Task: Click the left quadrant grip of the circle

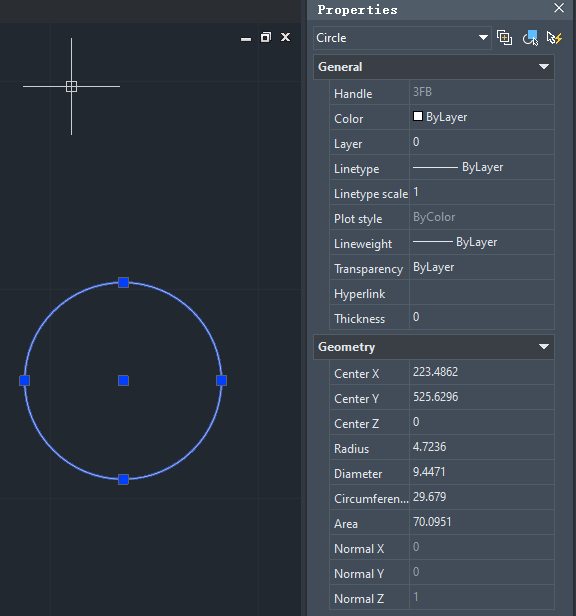Action: pyautogui.click(x=25, y=380)
